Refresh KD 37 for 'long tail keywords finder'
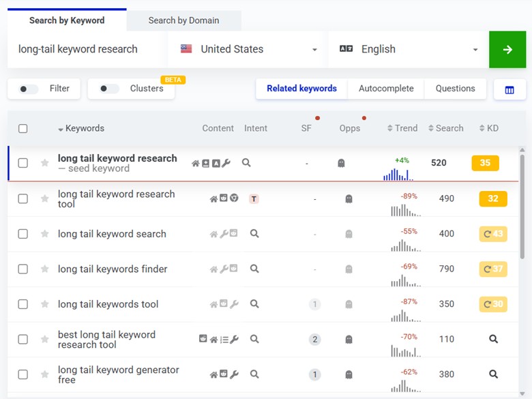 pyautogui.click(x=493, y=269)
